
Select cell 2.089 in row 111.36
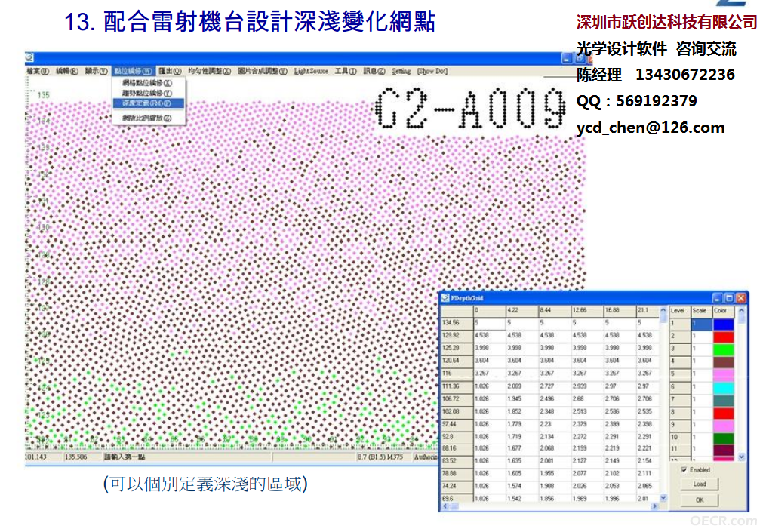[521, 386]
